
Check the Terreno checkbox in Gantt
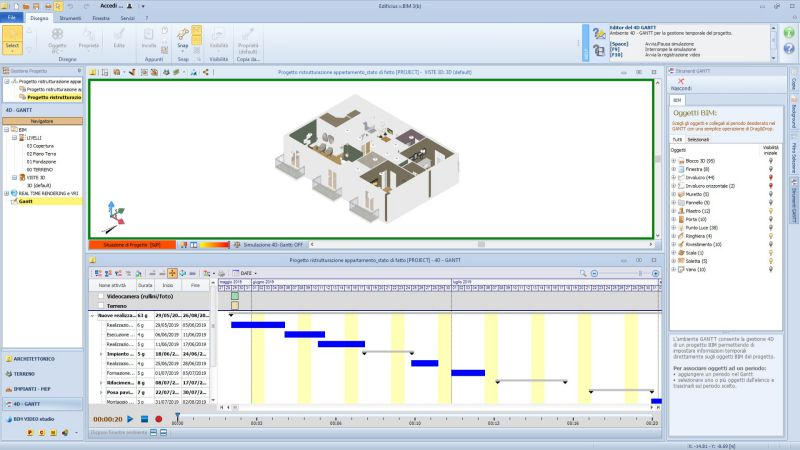click(101, 306)
